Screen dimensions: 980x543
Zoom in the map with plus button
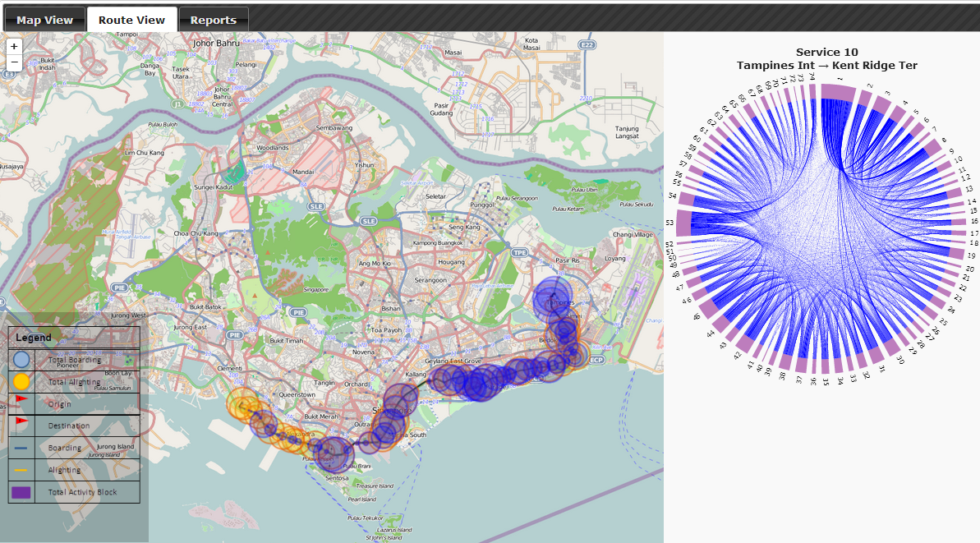pyautogui.click(x=14, y=47)
